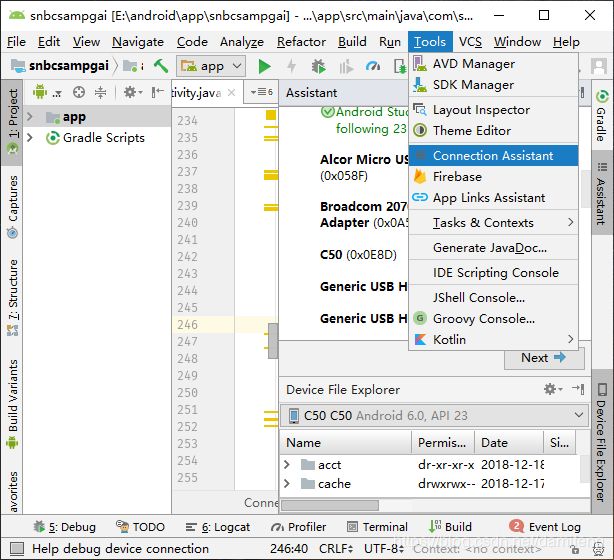
Task: Open SDK Manager menu entry
Action: pyautogui.click(x=493, y=85)
